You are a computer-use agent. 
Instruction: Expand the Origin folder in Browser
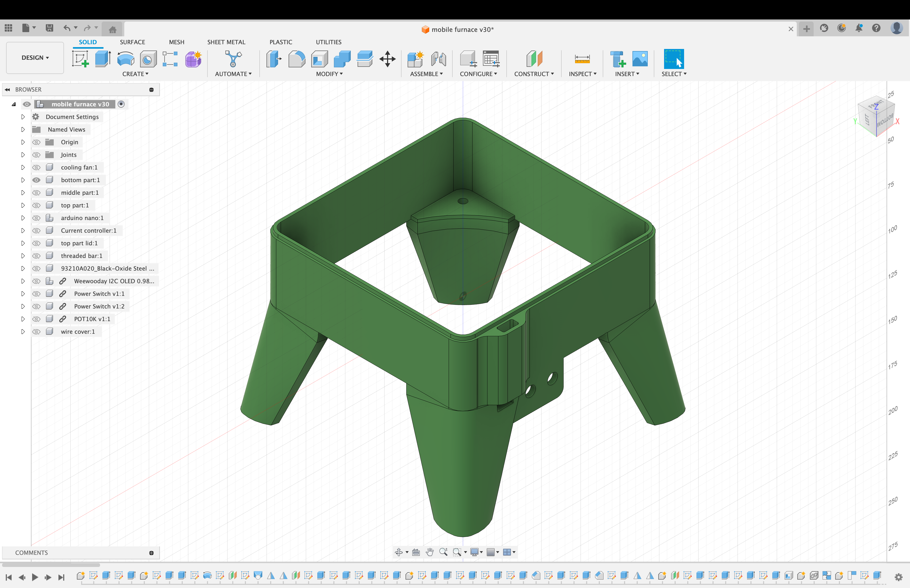[x=23, y=142]
